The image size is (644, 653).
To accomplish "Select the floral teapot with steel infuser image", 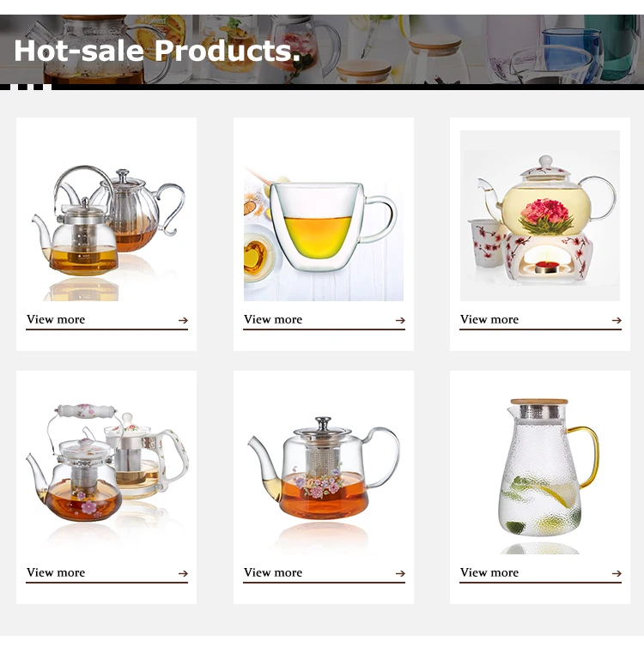I will tap(324, 469).
